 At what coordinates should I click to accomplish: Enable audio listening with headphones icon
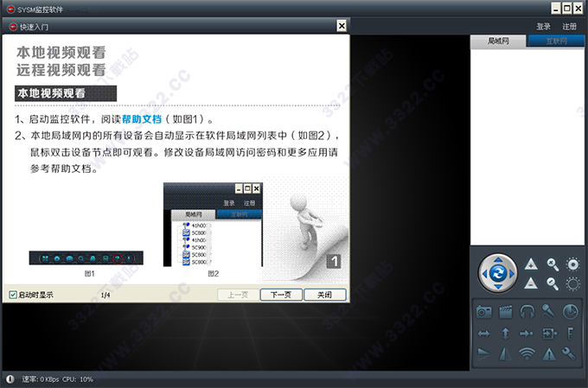[527, 312]
